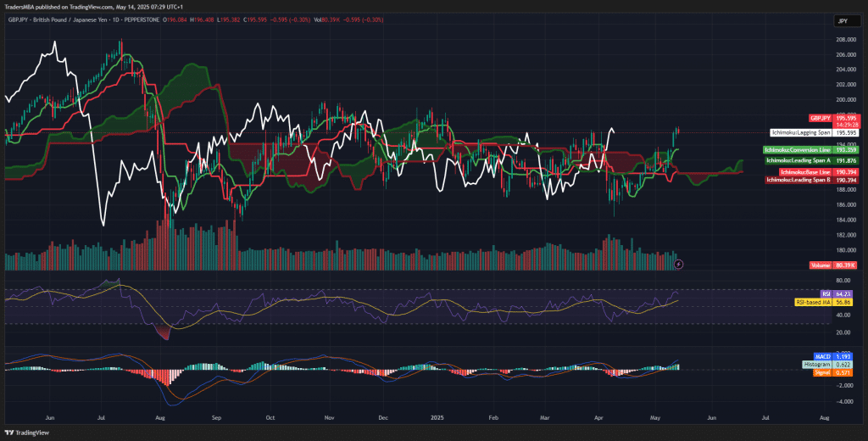Select the Ichimoku Lagging Span label
The width and height of the screenshot is (868, 441).
pyautogui.click(x=801, y=133)
